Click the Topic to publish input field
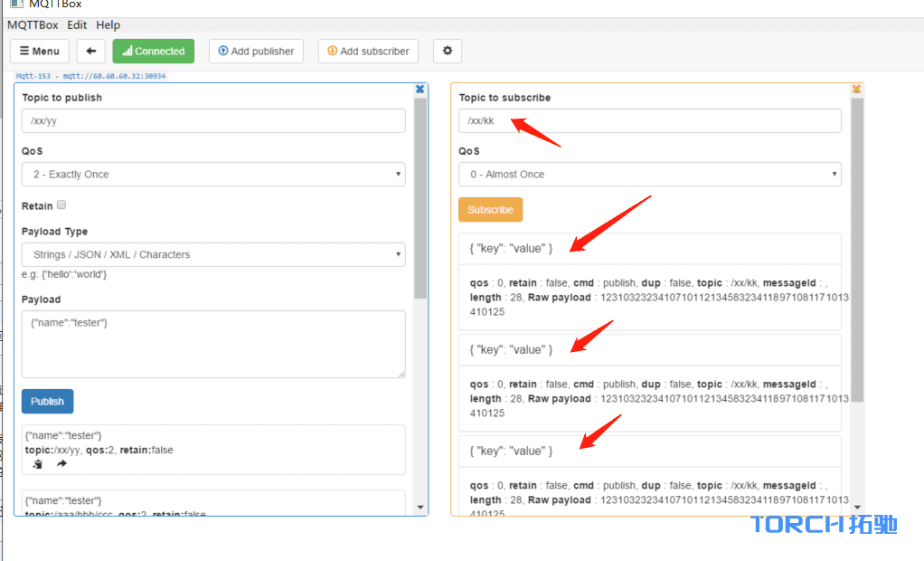 (213, 121)
